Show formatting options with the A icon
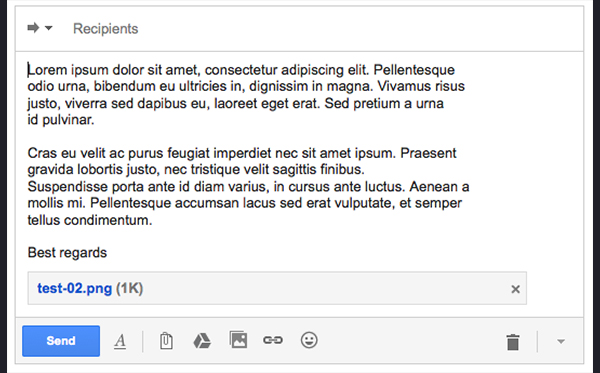The width and height of the screenshot is (600, 373). coord(120,341)
